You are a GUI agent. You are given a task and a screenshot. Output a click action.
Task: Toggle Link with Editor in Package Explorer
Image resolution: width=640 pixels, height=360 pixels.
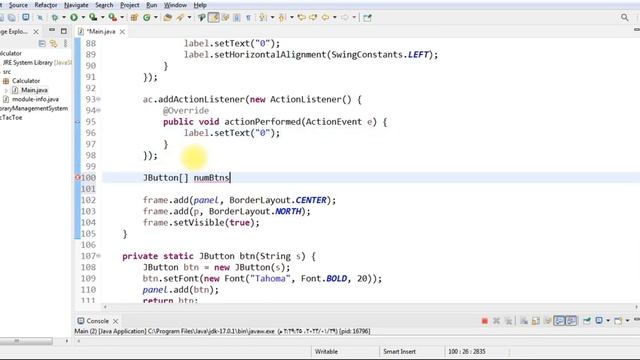point(53,43)
